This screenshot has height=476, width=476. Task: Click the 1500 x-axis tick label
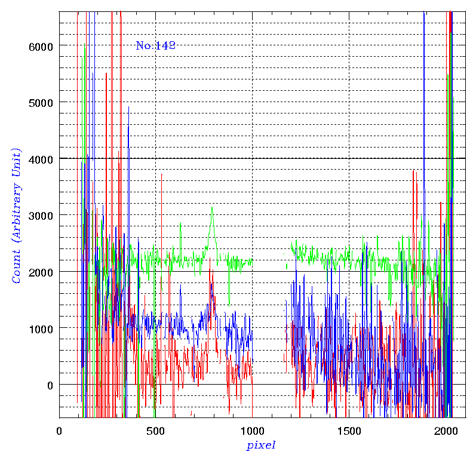(349, 431)
